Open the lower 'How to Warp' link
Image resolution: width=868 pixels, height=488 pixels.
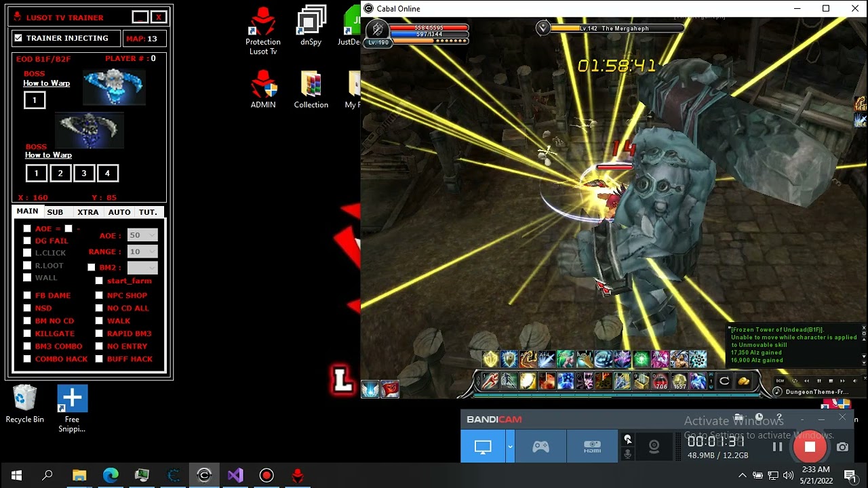pos(48,155)
